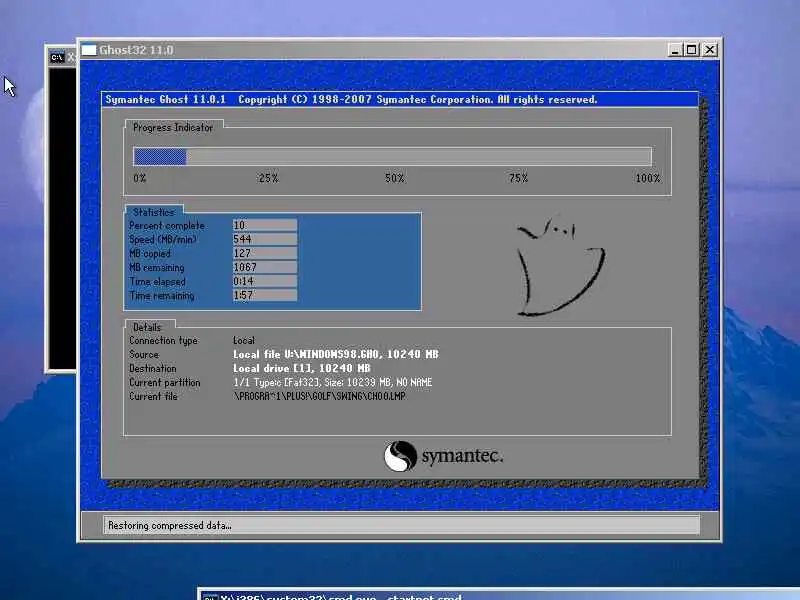Click the Percent complete value 10

[x=265, y=225]
